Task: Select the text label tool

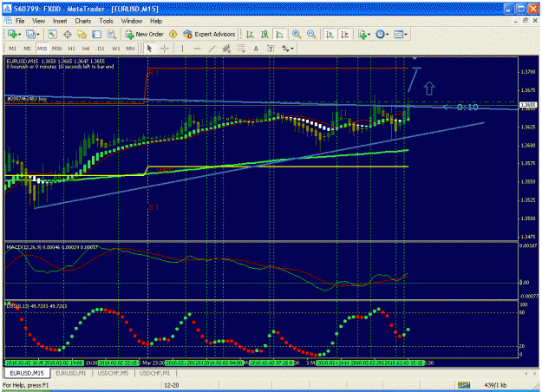Action: click(271, 49)
